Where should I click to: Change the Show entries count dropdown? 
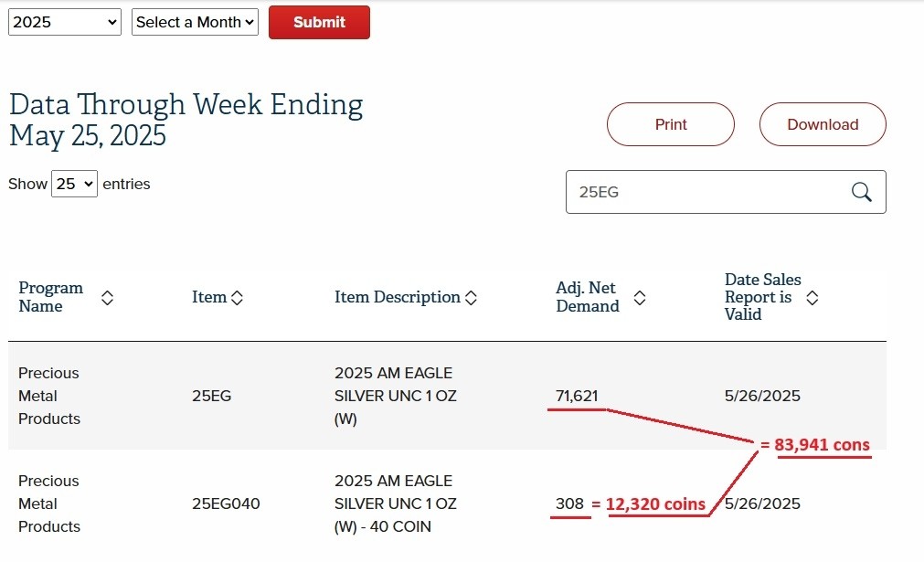[75, 184]
